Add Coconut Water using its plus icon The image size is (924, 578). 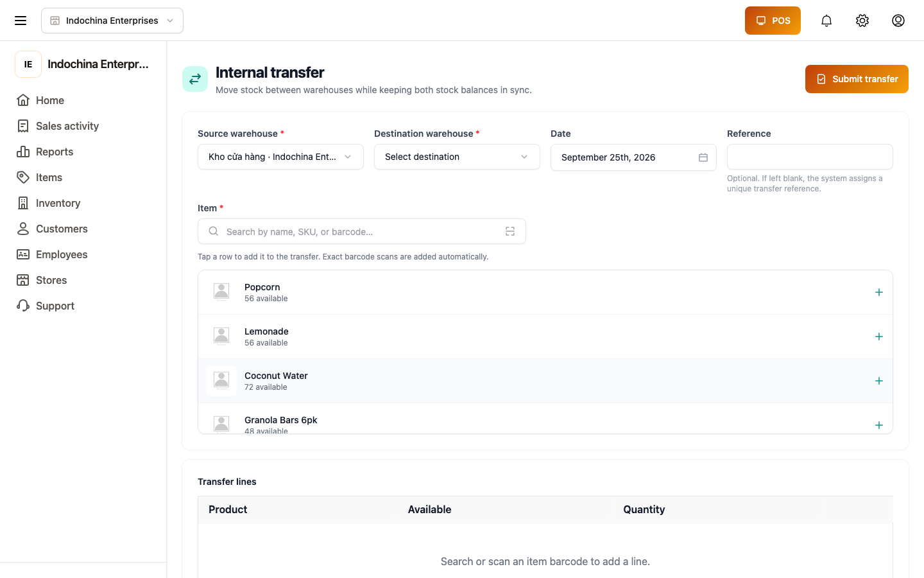[x=879, y=381]
